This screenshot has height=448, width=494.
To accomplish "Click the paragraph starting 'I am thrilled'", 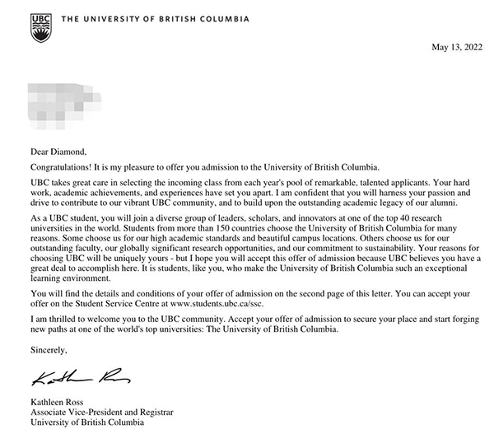I will coord(245,324).
